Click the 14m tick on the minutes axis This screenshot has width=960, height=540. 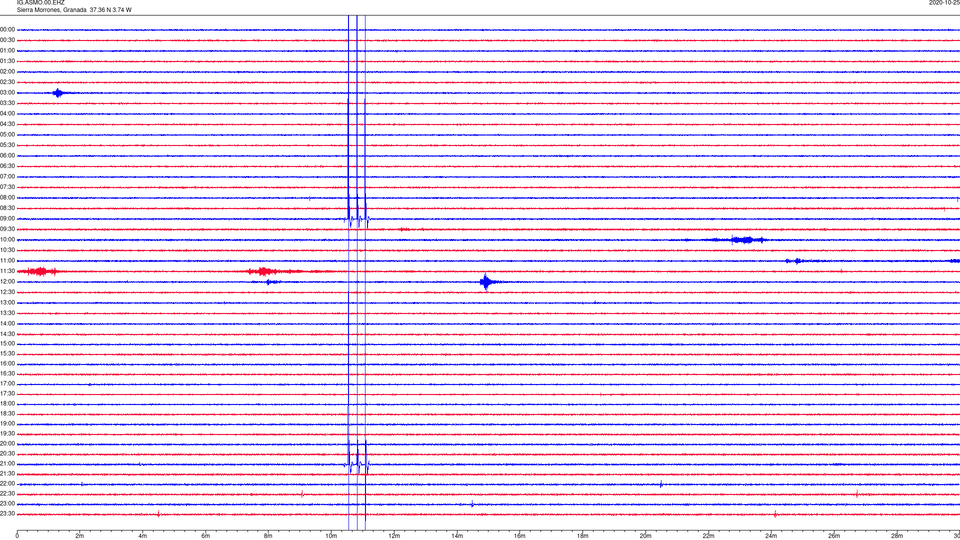tap(457, 536)
